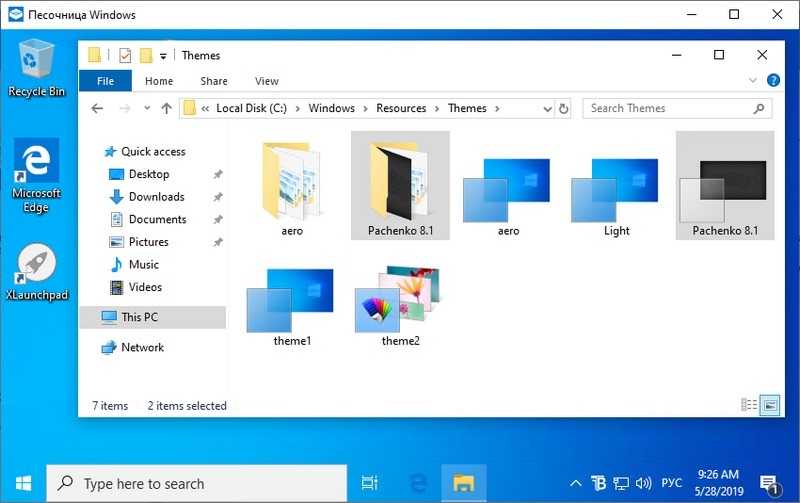Click Resources in the address path

pos(401,108)
